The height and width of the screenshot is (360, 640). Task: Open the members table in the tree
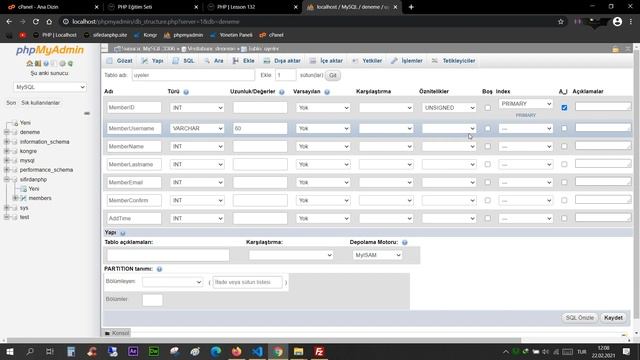click(x=40, y=198)
